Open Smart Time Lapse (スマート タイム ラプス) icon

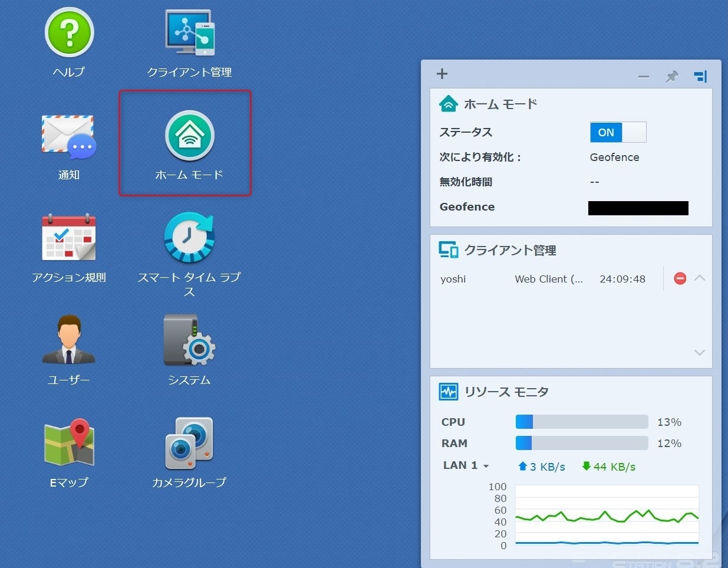pos(189,238)
